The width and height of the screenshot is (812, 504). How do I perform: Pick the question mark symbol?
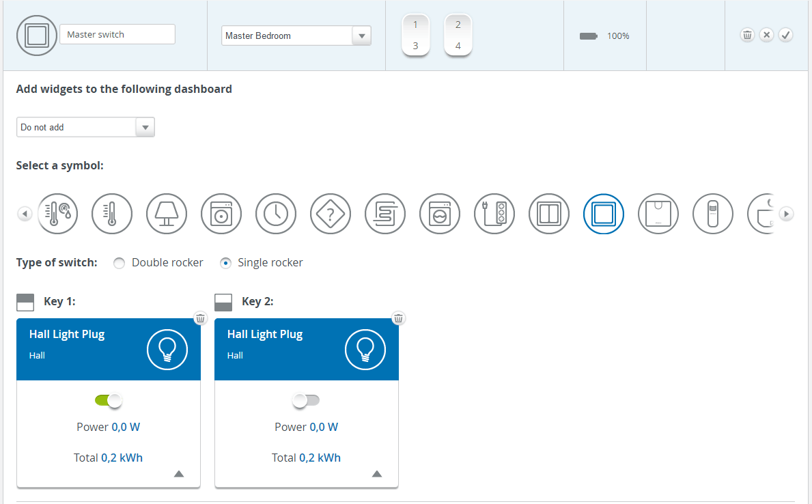tap(331, 214)
